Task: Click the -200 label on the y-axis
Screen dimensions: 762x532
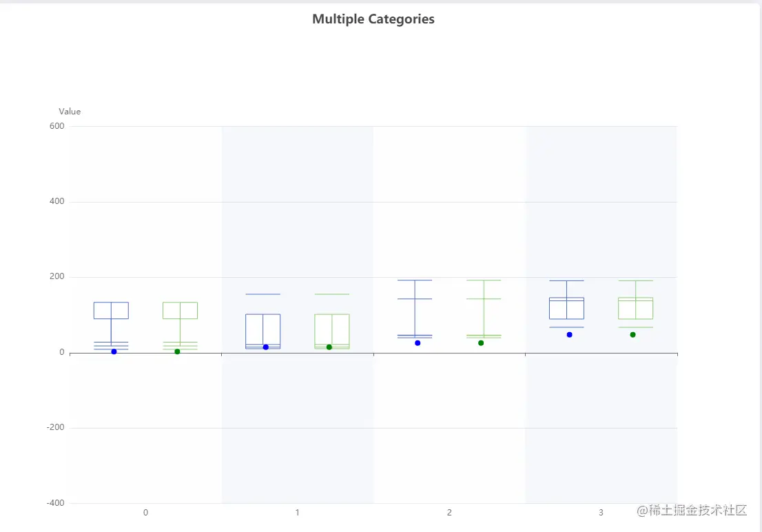Action: pos(55,428)
